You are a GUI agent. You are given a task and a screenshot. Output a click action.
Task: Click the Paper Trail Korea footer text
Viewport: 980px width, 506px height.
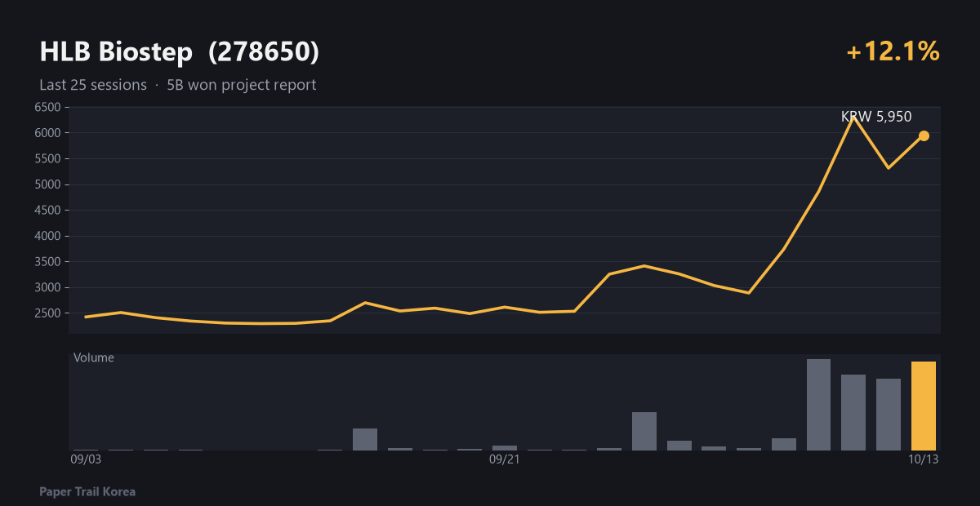(x=87, y=492)
